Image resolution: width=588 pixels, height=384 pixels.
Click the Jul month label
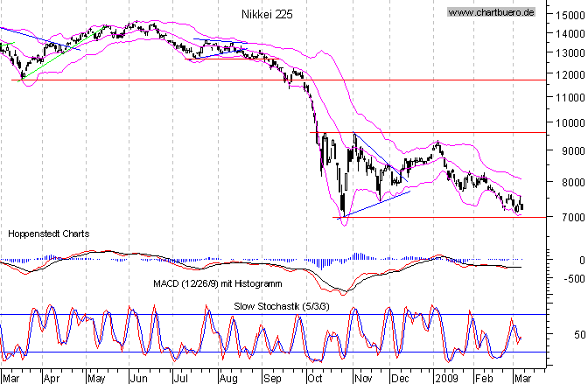tap(181, 379)
